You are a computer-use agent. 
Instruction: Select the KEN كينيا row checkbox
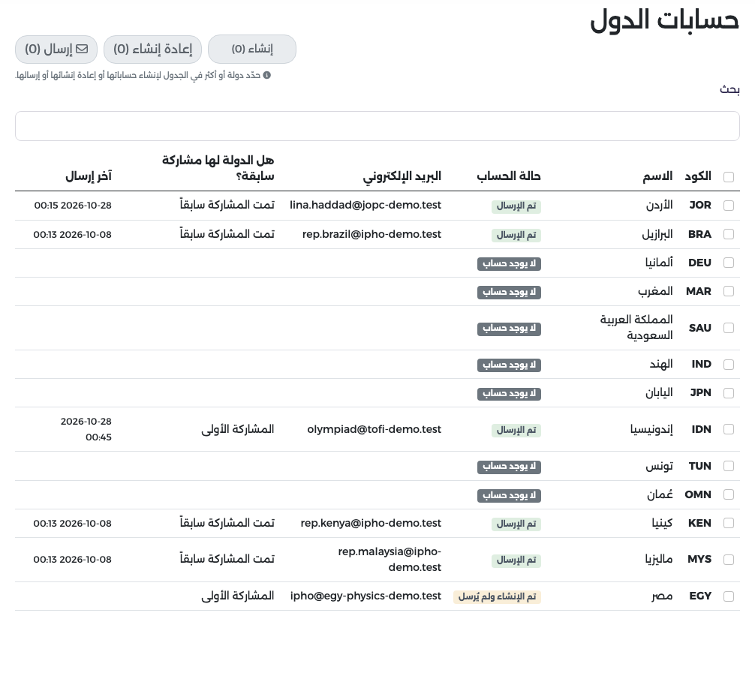(x=729, y=523)
